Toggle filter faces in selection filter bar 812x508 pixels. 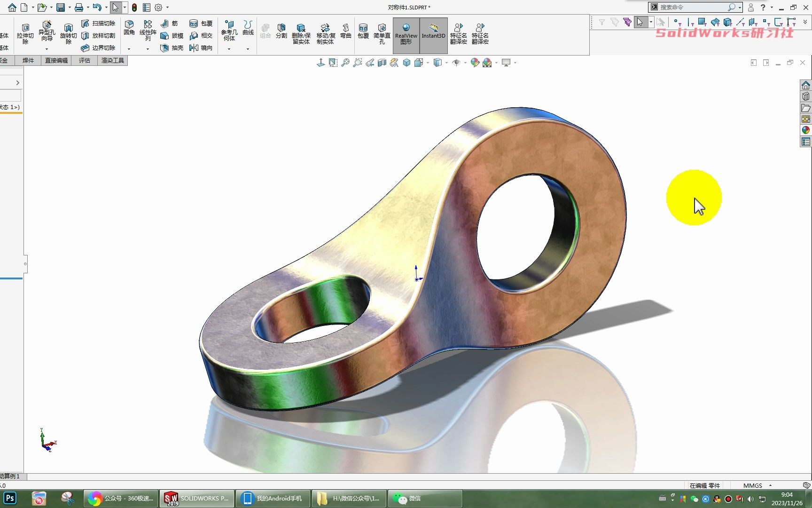point(702,22)
